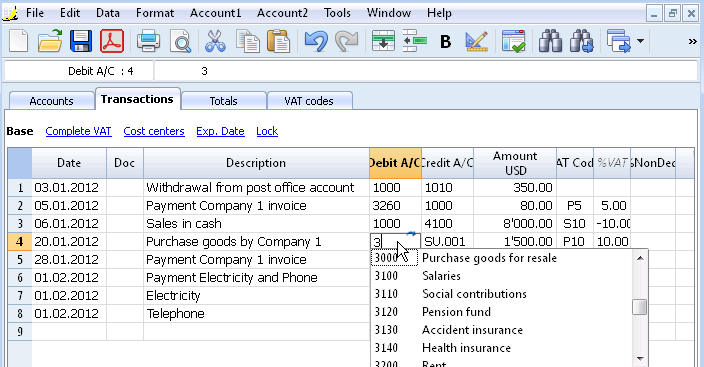The height and width of the screenshot is (367, 704).
Task: Paste from the clipboard icon
Action: [278, 41]
